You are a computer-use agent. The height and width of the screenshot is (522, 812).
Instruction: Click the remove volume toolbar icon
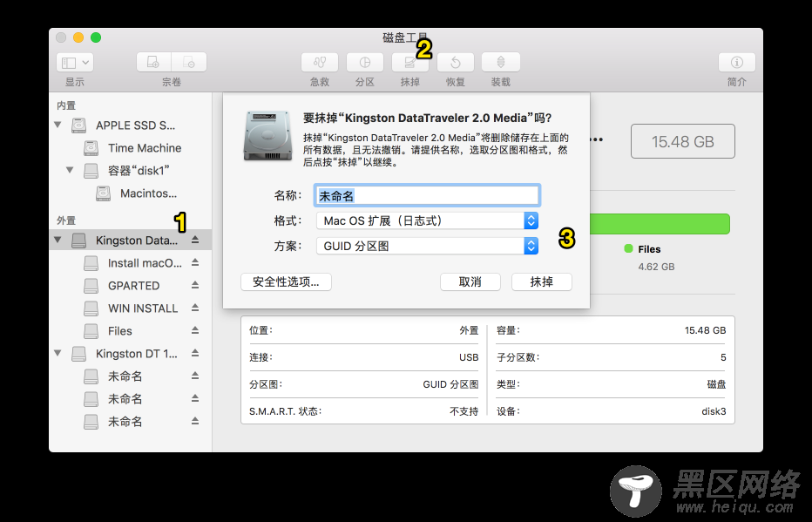pos(189,63)
